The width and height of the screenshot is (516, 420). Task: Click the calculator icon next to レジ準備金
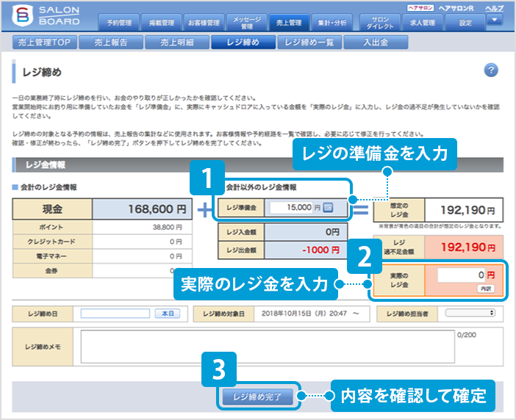(328, 207)
